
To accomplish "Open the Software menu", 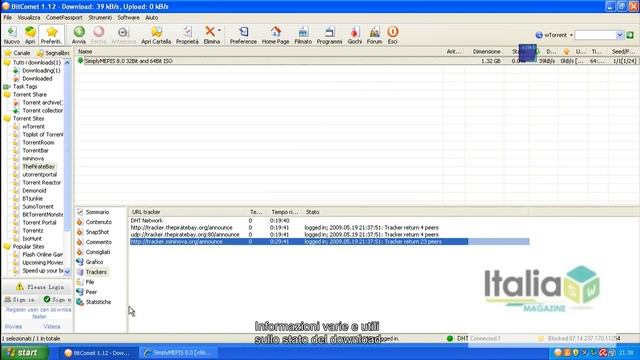I will [128, 18].
